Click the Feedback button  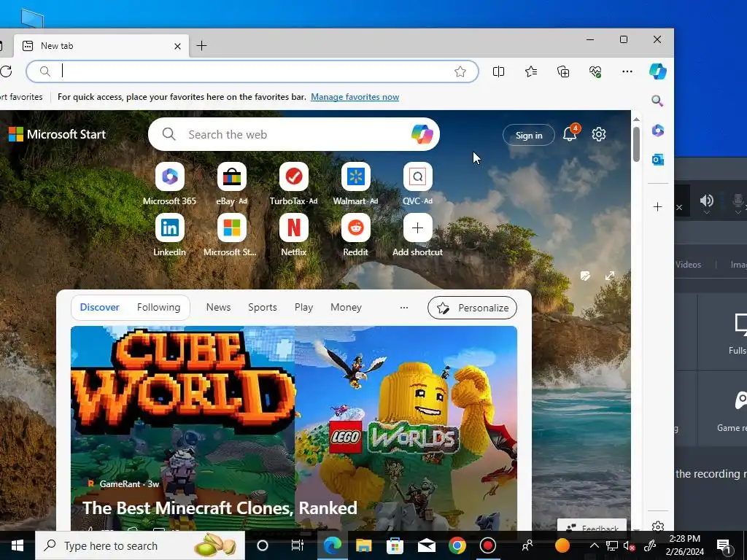592,526
